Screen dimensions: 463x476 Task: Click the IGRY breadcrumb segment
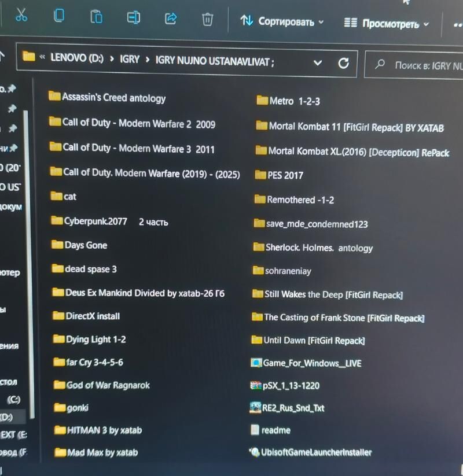click(130, 59)
